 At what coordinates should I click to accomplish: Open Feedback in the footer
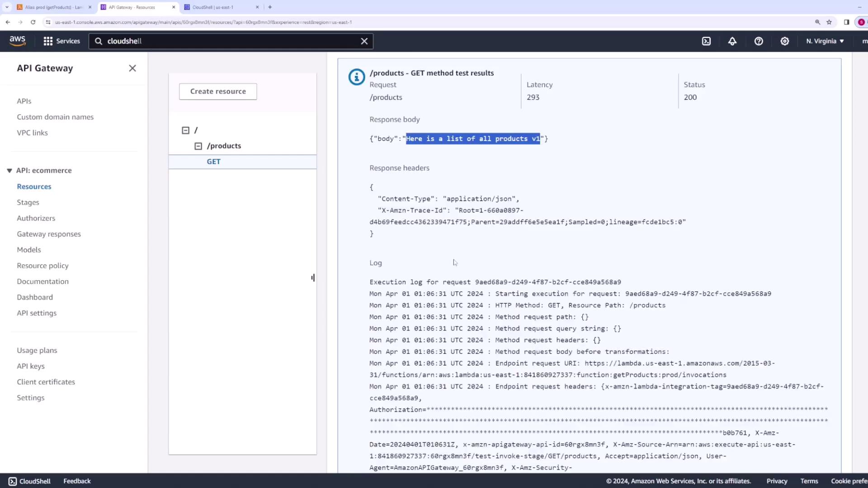[x=77, y=481]
